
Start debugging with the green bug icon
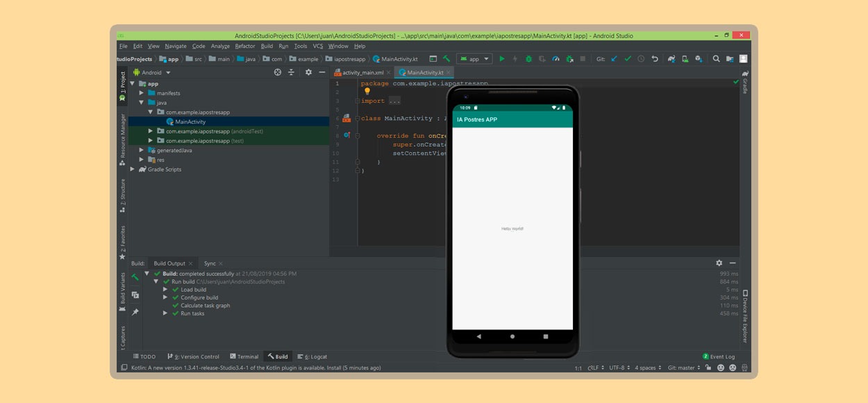click(x=528, y=59)
